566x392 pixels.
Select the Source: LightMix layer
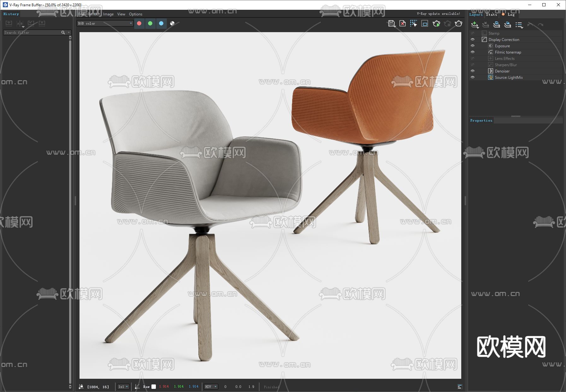coord(509,77)
